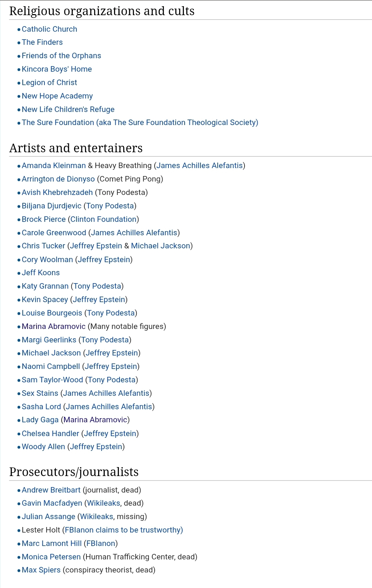Open the Chris Tucker link

(x=43, y=246)
